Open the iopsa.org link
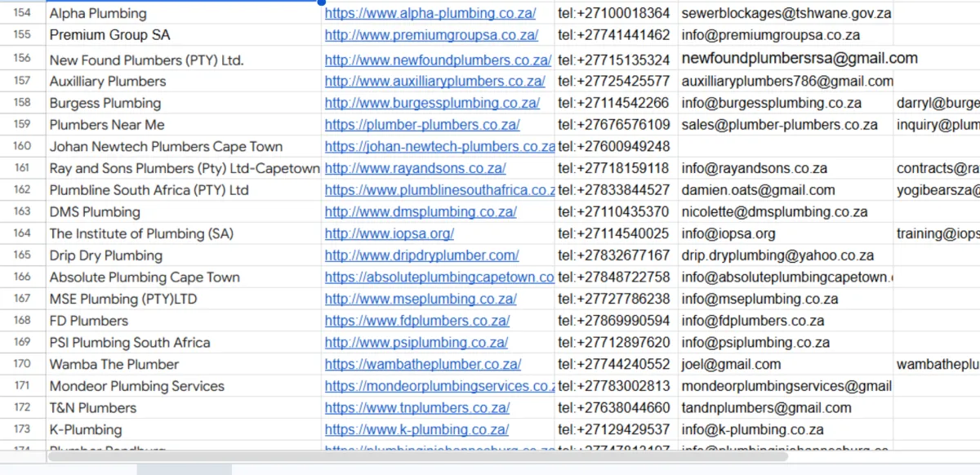Screen dimensions: 980x475 pyautogui.click(x=390, y=233)
